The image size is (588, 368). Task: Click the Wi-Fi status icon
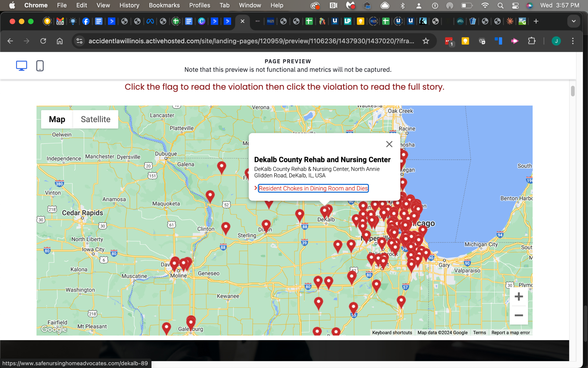[x=485, y=5]
